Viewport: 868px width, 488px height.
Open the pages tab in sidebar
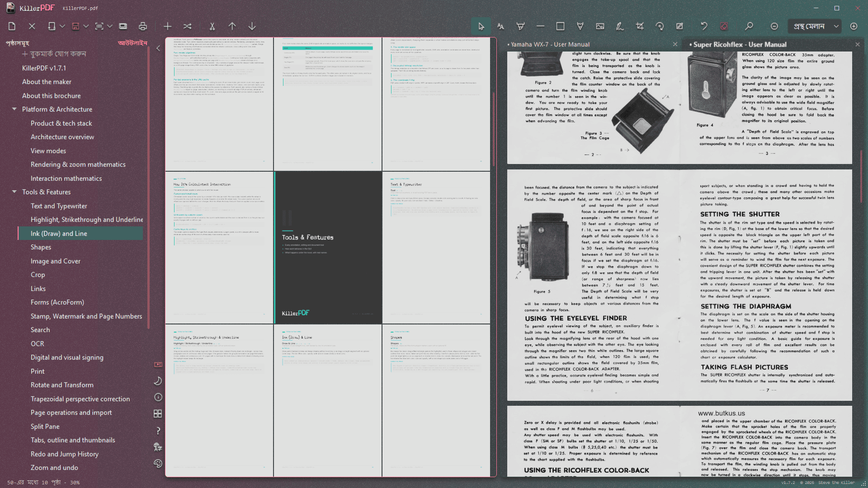(x=17, y=43)
